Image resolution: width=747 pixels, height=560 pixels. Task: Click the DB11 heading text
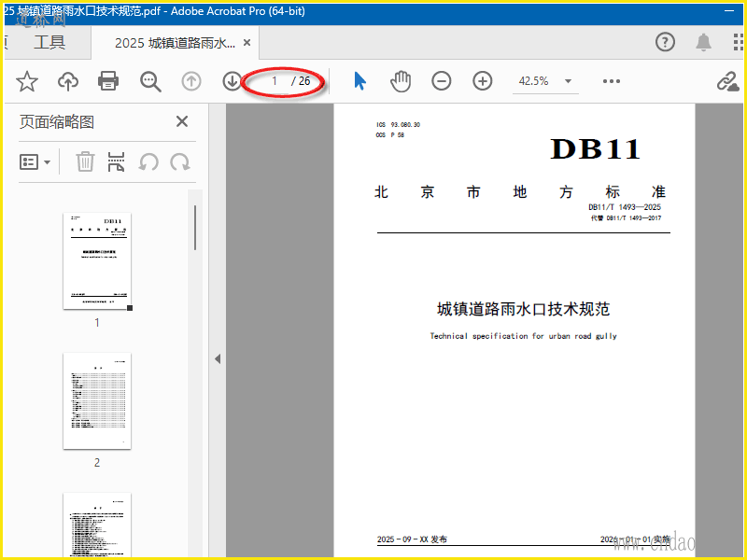tap(596, 149)
